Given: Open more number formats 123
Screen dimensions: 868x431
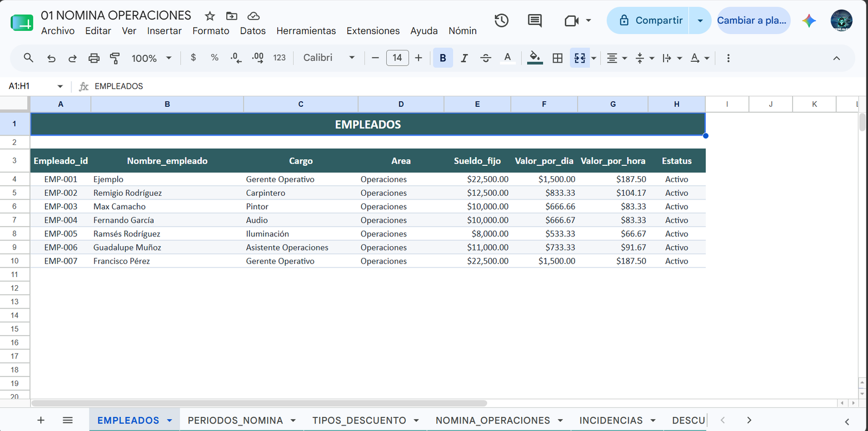Looking at the screenshot, I should coord(279,57).
